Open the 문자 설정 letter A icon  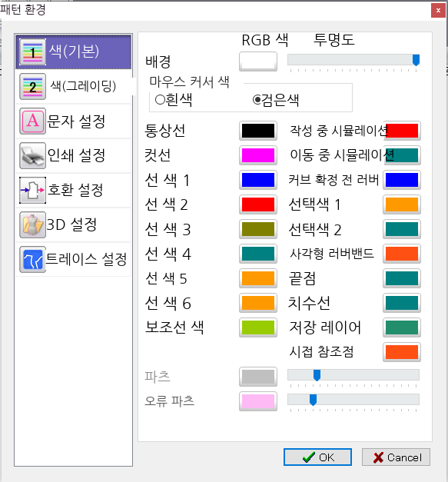click(x=32, y=121)
